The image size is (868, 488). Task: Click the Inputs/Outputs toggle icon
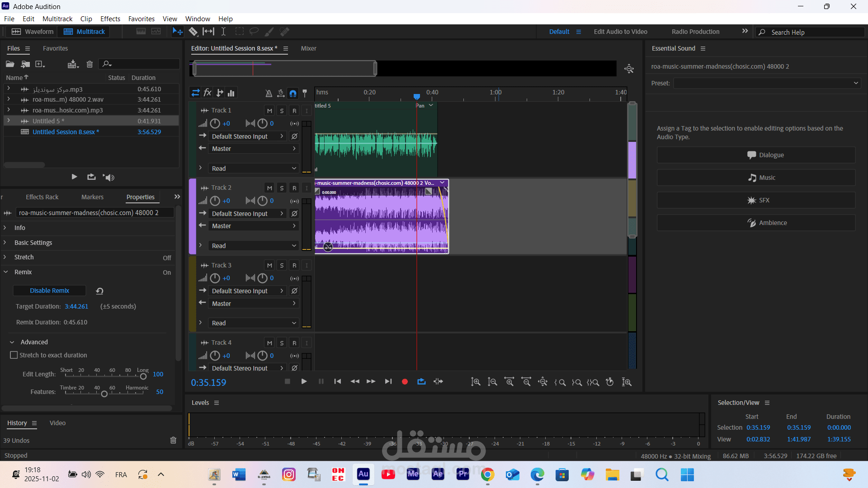195,93
